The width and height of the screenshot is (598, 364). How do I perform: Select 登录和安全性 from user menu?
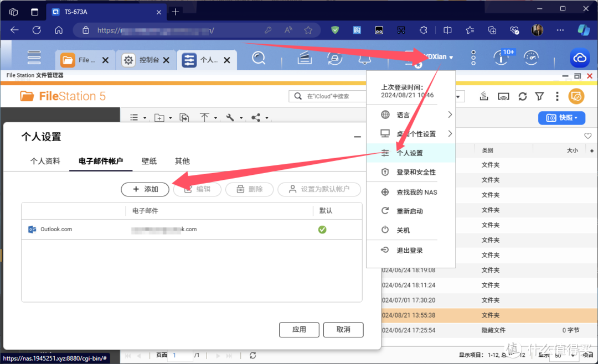click(x=416, y=172)
